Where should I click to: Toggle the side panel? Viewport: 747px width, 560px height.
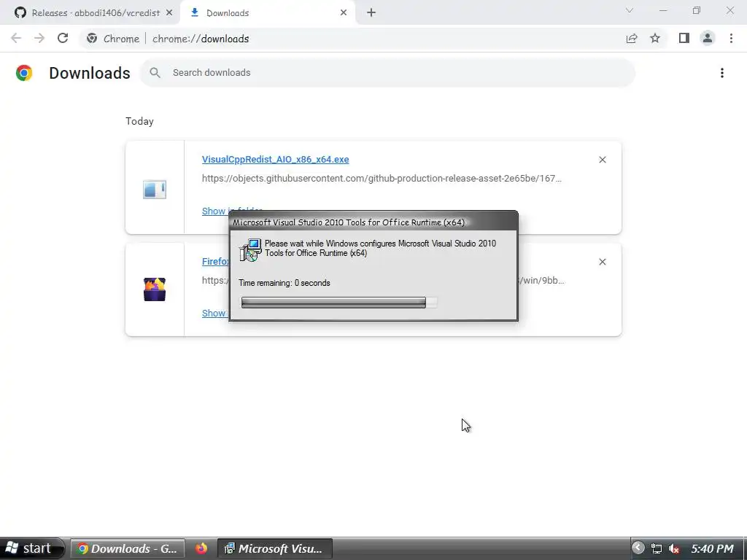tap(684, 39)
